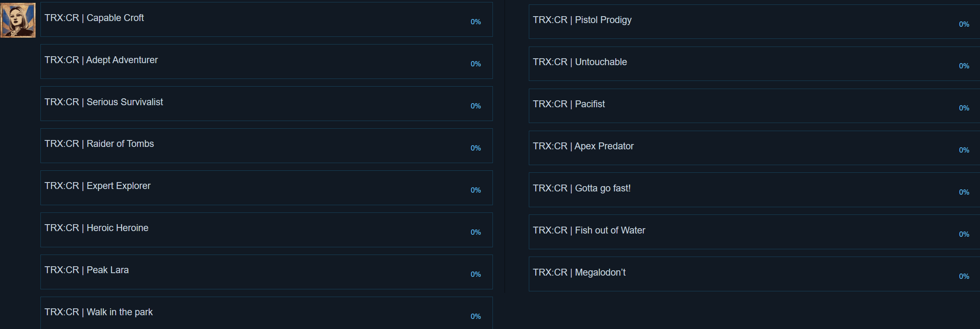Viewport: 980px width, 329px height.
Task: Select the Adept Adventurer achievement row
Action: click(x=101, y=60)
